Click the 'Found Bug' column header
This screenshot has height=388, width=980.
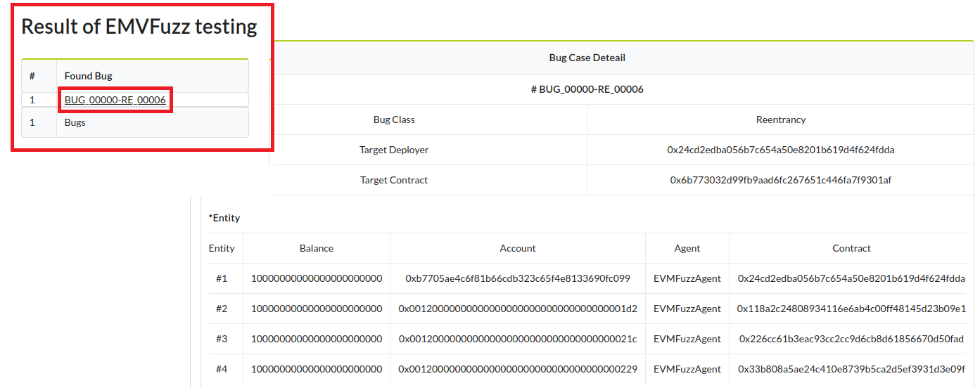point(88,76)
